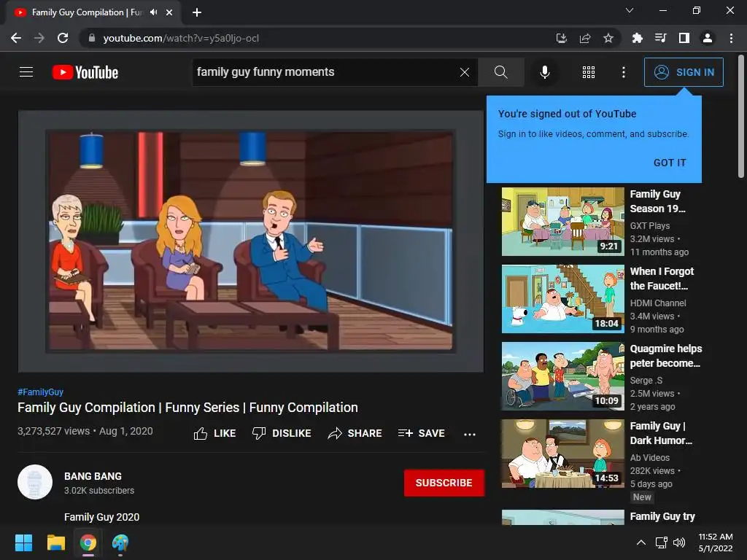The width and height of the screenshot is (747, 560).
Task: Click the #FamilyGuy hashtag link
Action: pyautogui.click(x=41, y=392)
